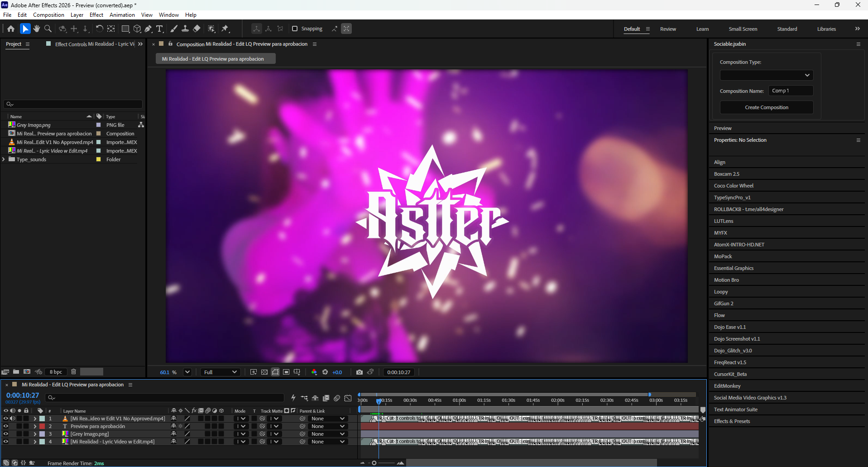Select the Puppet Pin tool
Viewport: 868px width, 467px height.
click(225, 29)
